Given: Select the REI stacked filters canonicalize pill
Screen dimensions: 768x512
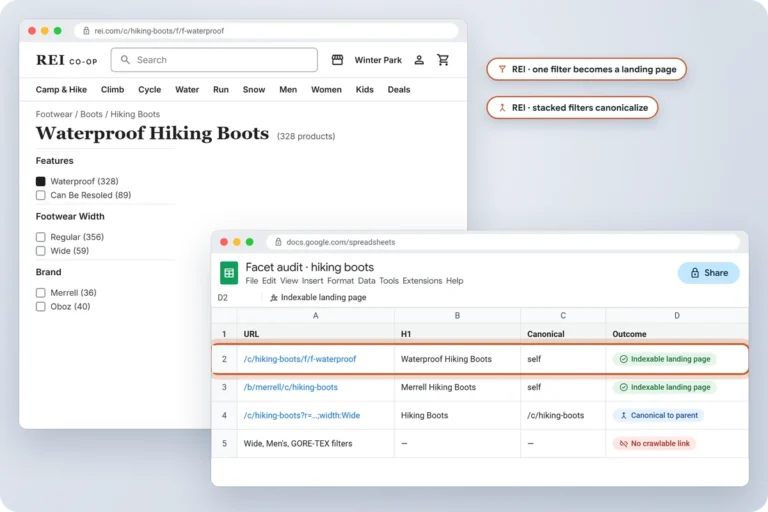Looking at the screenshot, I should click(572, 108).
